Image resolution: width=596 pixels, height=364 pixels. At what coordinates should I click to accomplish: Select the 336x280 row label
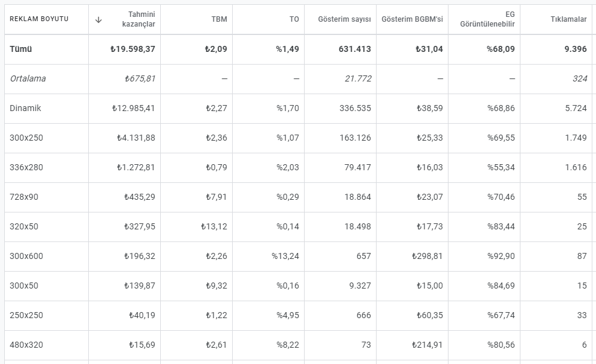26,167
